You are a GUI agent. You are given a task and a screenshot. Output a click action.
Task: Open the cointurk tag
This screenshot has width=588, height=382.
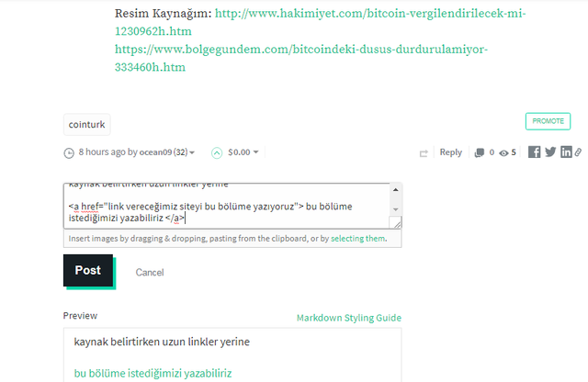(87, 125)
